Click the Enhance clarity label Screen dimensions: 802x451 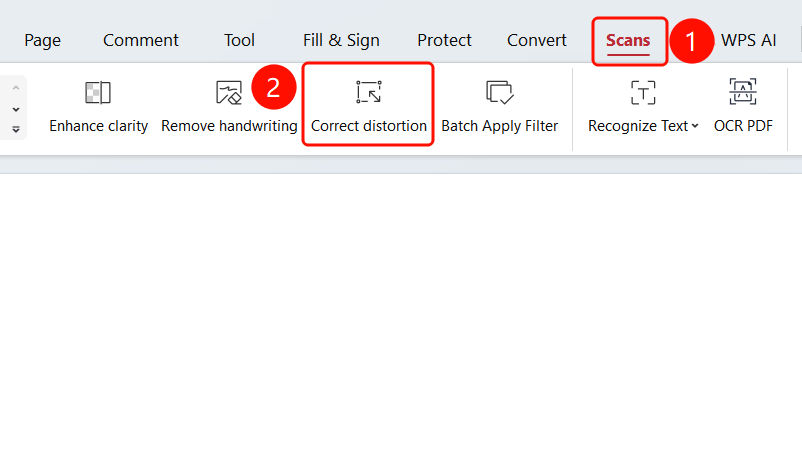click(98, 126)
